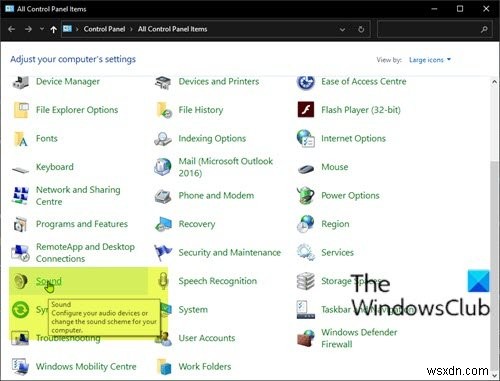Open the 'View by: Large icons' dropdown
Screen dimensions: 500x381
click(x=430, y=60)
